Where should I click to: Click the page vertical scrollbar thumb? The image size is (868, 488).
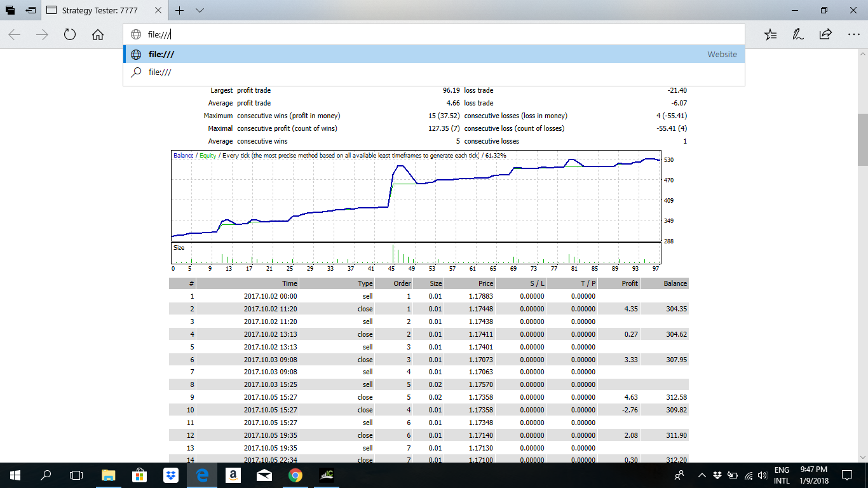pyautogui.click(x=862, y=139)
